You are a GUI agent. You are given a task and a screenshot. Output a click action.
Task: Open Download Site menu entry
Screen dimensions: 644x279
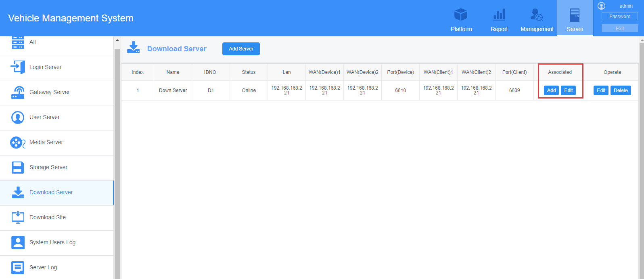[56, 217]
